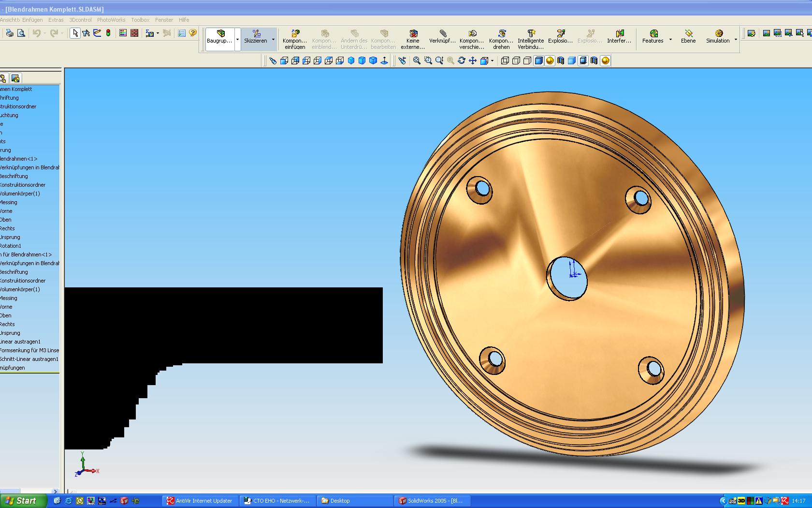Image resolution: width=812 pixels, height=508 pixels.
Task: Open the PhotoWorks menu
Action: [x=111, y=20]
